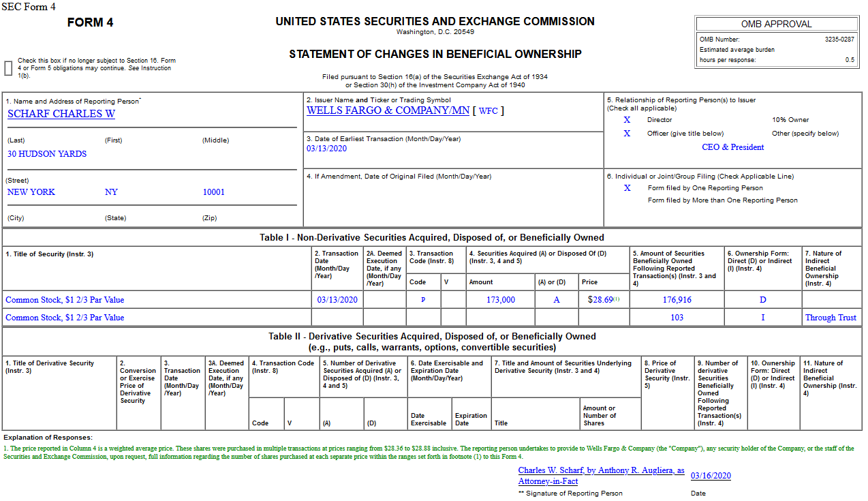Click the Form filed by One Reporting Person X mark
Viewport: 868px width, 501px height.
(x=627, y=188)
